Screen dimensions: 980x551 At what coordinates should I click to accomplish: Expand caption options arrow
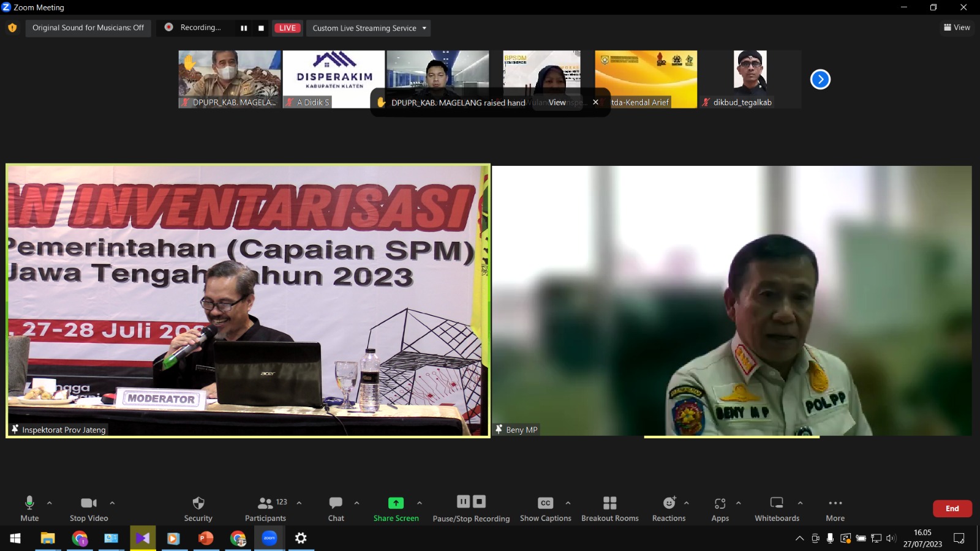(568, 503)
